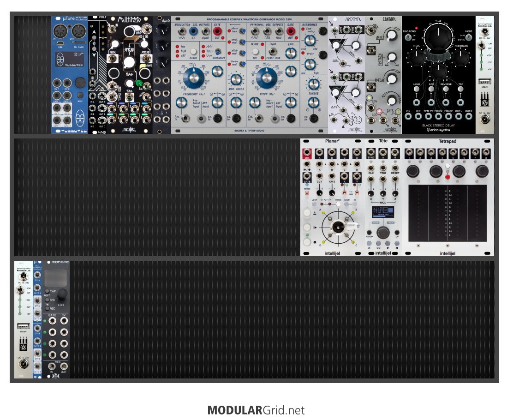
Task: Click the top-row Konstant Lab USB 5V port
Action: (x=484, y=82)
